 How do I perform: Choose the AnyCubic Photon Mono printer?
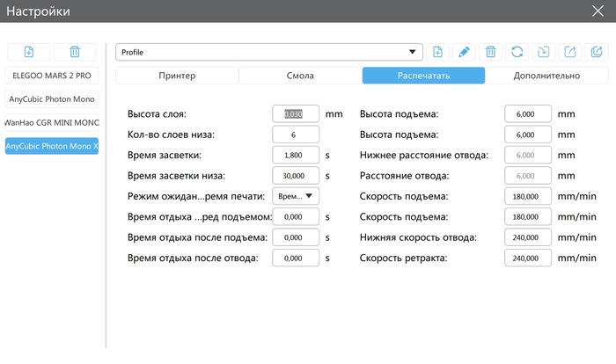pos(52,99)
